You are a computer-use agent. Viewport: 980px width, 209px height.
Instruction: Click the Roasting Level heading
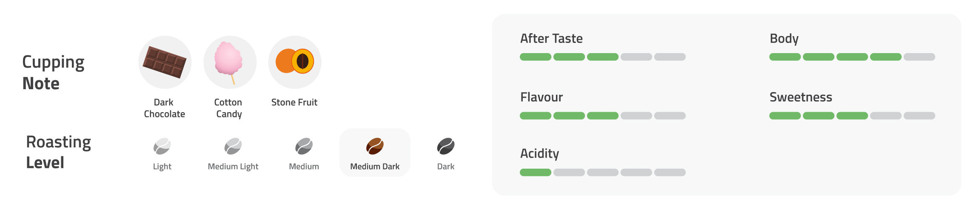click(x=58, y=152)
